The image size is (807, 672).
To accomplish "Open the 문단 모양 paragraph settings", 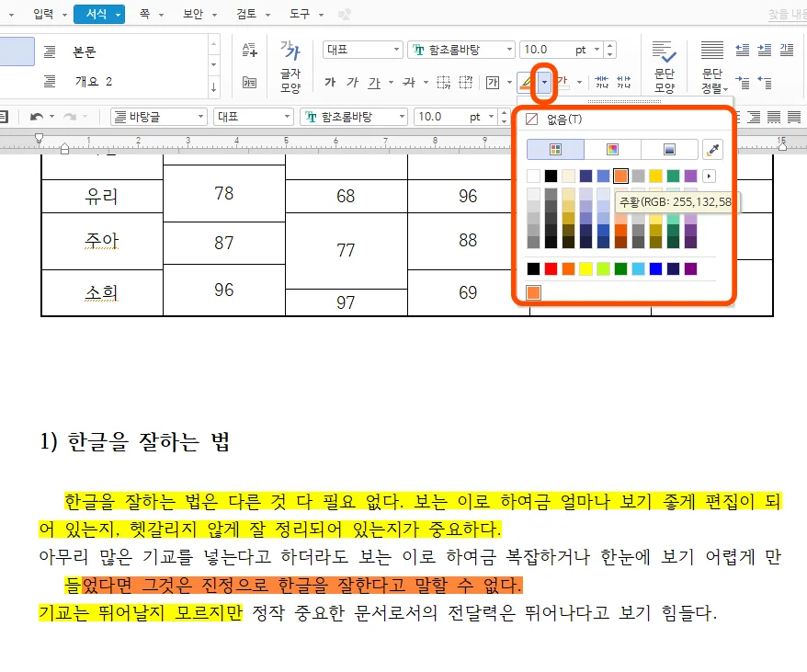I will (664, 63).
